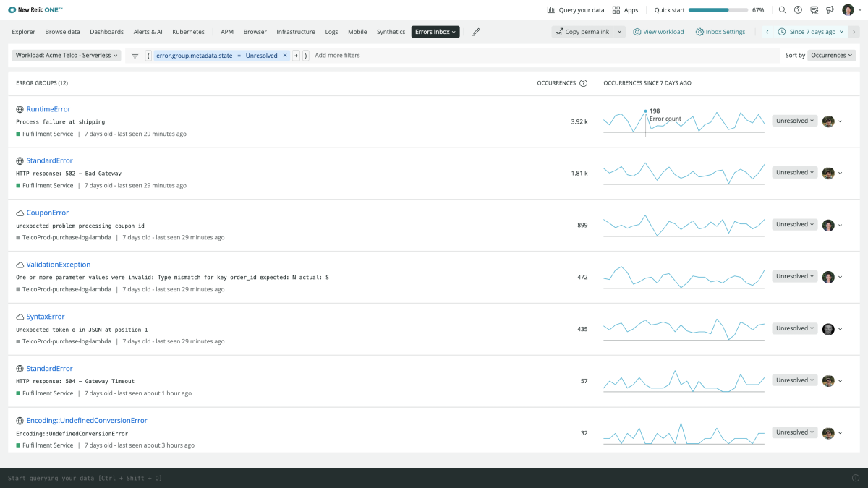Image resolution: width=868 pixels, height=488 pixels.
Task: Click View workload link
Action: click(658, 32)
